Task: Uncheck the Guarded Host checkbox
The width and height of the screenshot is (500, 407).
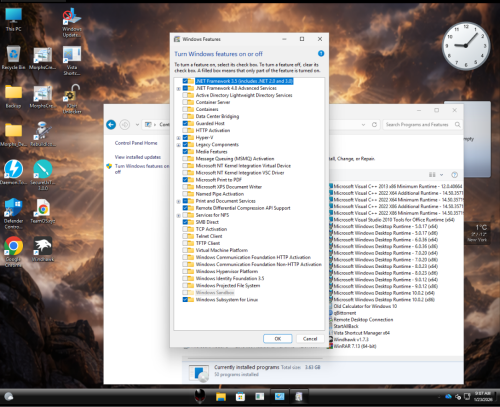Action: pos(185,123)
